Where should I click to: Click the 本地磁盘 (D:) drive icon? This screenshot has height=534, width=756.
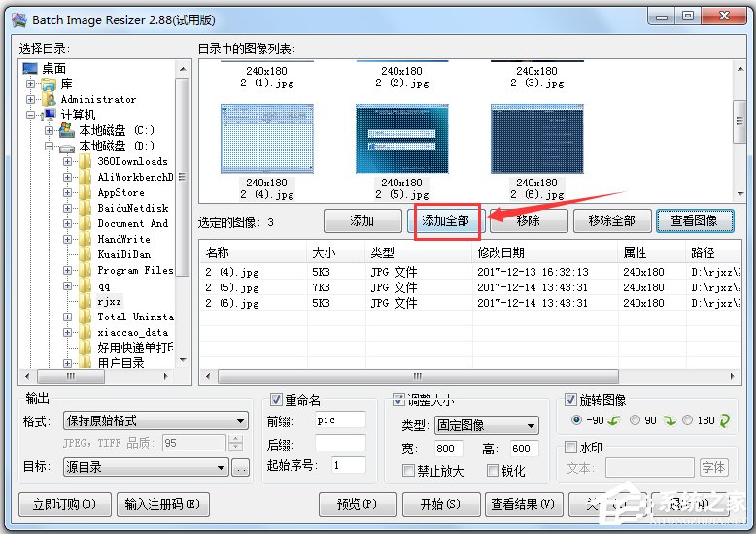(67, 147)
